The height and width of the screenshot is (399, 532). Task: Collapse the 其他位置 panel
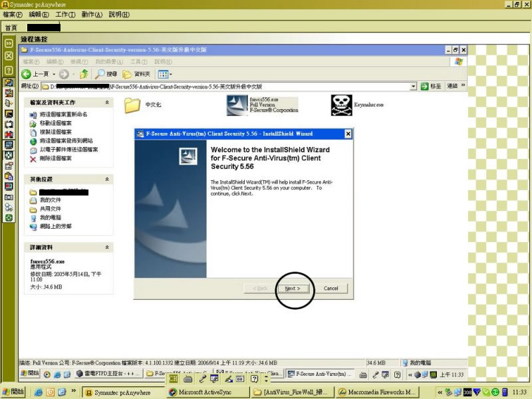click(x=107, y=179)
